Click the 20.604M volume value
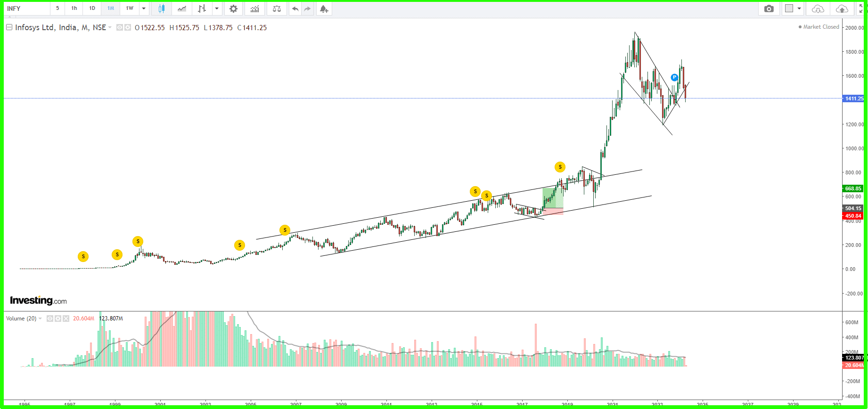 point(83,319)
